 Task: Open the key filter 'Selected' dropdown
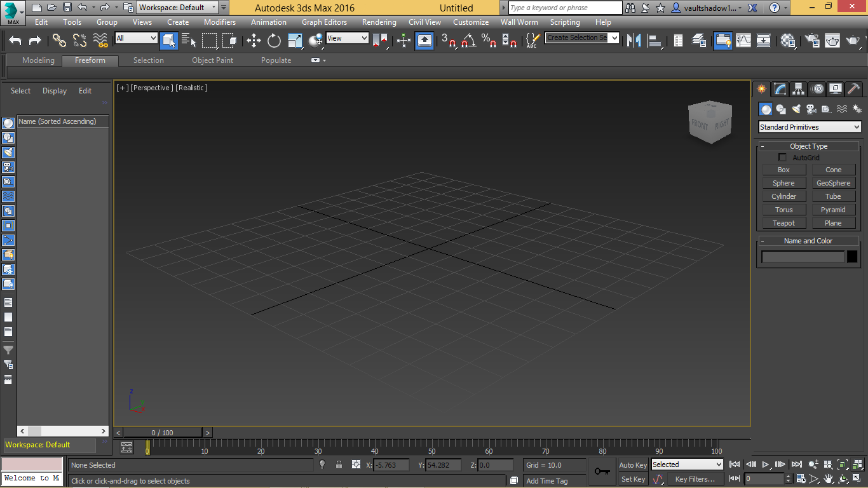click(x=687, y=464)
